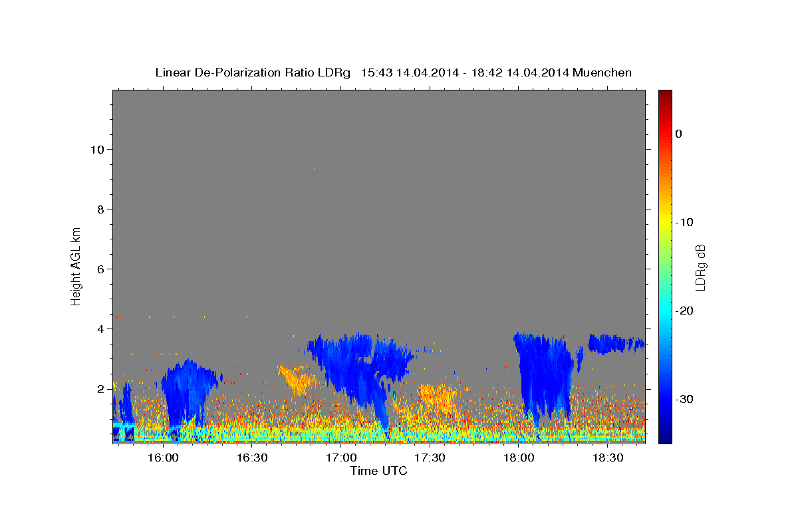Viewport: 798px width, 532px height.
Task: Click the thin blue cloud layer near 18:30
Action: (615, 343)
